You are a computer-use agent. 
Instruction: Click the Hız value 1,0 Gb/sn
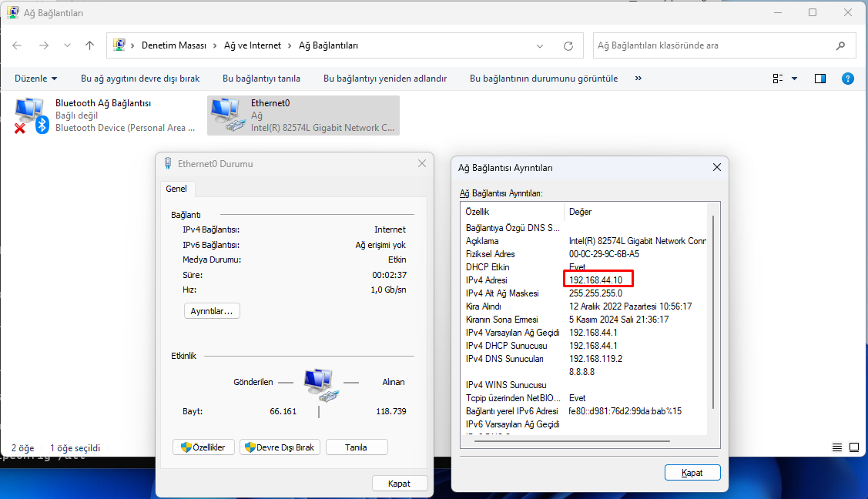[388, 290]
